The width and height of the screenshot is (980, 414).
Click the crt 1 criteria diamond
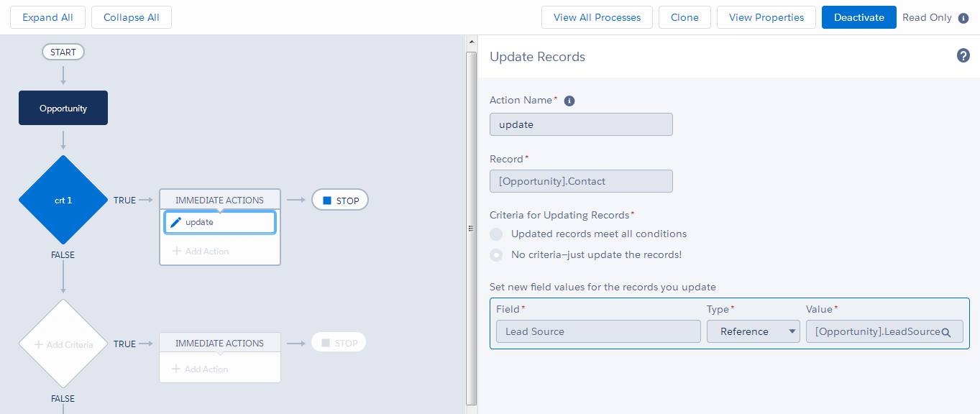click(63, 201)
